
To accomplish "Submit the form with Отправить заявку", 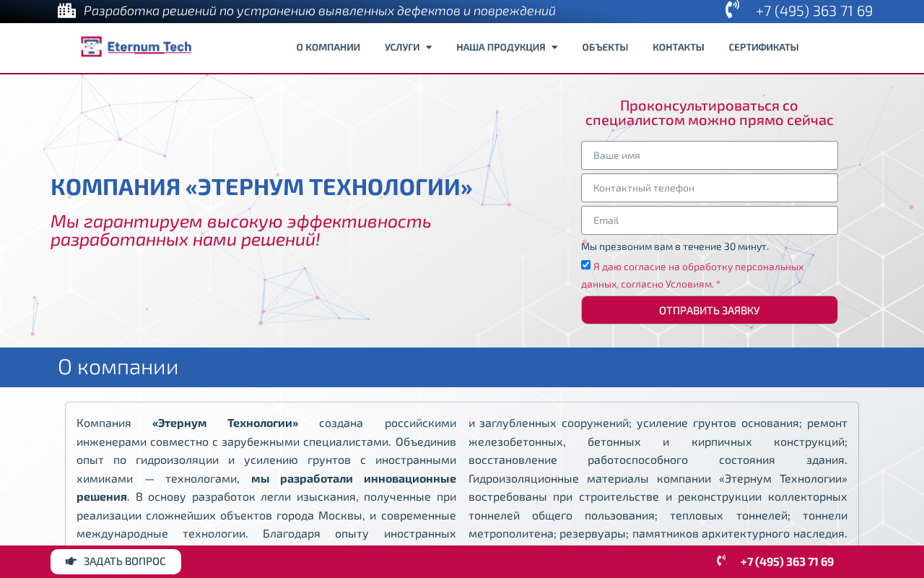I will pyautogui.click(x=709, y=310).
